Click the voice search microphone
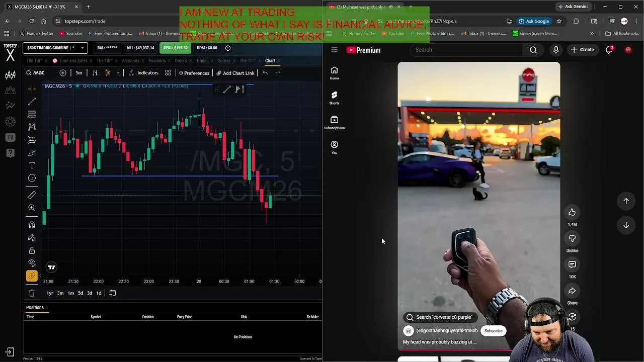The image size is (644, 362). pyautogui.click(x=556, y=50)
